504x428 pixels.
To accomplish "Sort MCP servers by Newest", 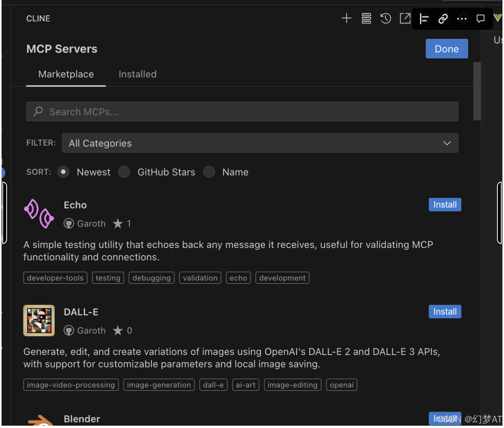I will click(63, 172).
